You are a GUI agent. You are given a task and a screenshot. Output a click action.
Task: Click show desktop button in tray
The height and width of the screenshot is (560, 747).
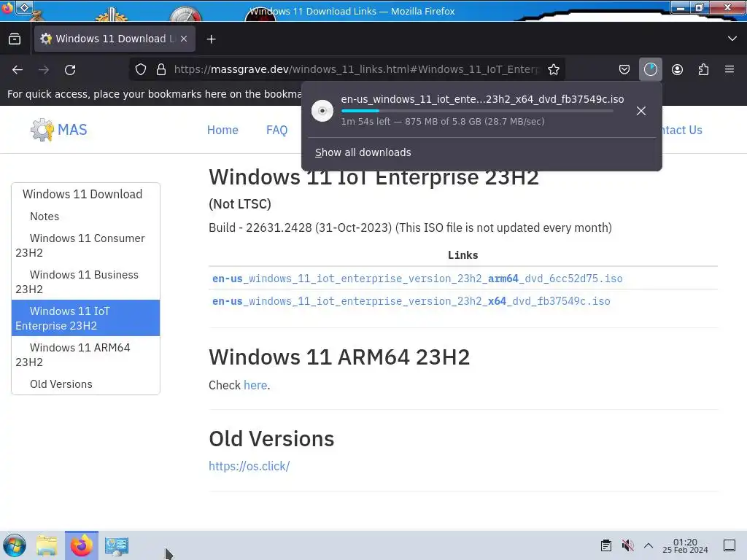(x=729, y=545)
